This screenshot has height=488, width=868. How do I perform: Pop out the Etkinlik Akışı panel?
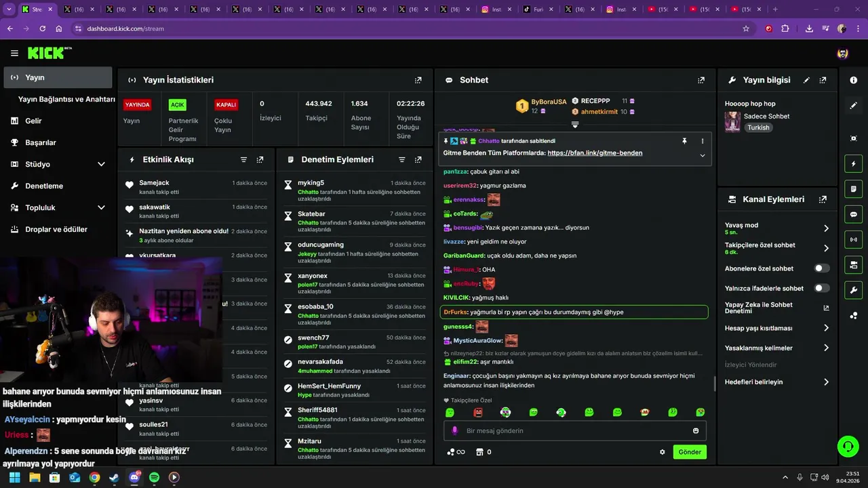[x=260, y=160]
